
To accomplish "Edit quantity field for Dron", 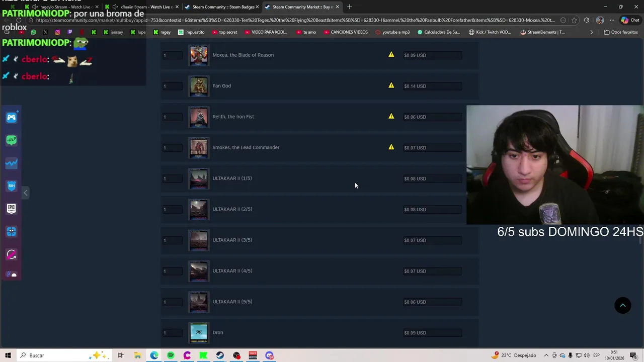I will point(173,333).
